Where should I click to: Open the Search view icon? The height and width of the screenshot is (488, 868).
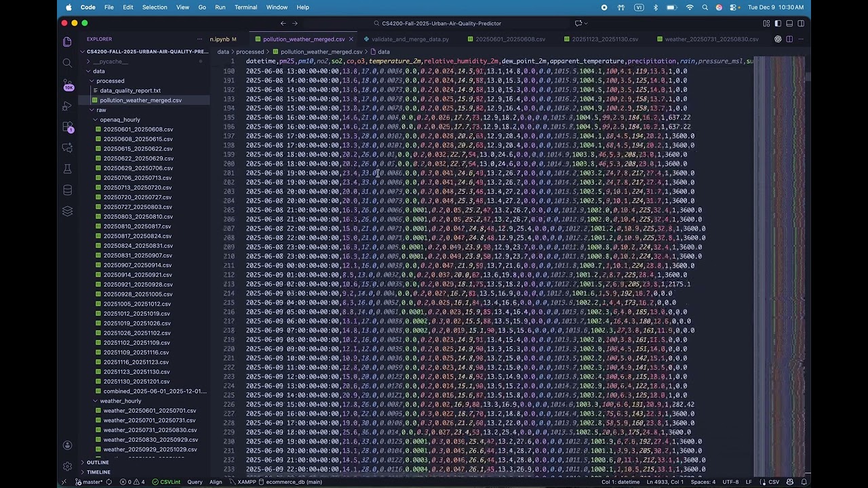67,63
